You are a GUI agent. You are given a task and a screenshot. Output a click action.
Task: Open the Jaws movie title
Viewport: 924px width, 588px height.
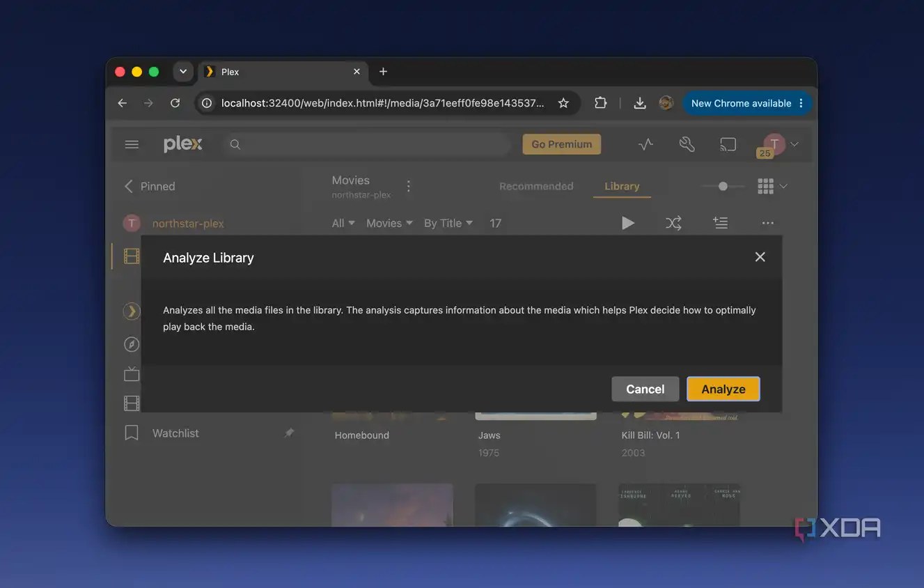click(490, 435)
